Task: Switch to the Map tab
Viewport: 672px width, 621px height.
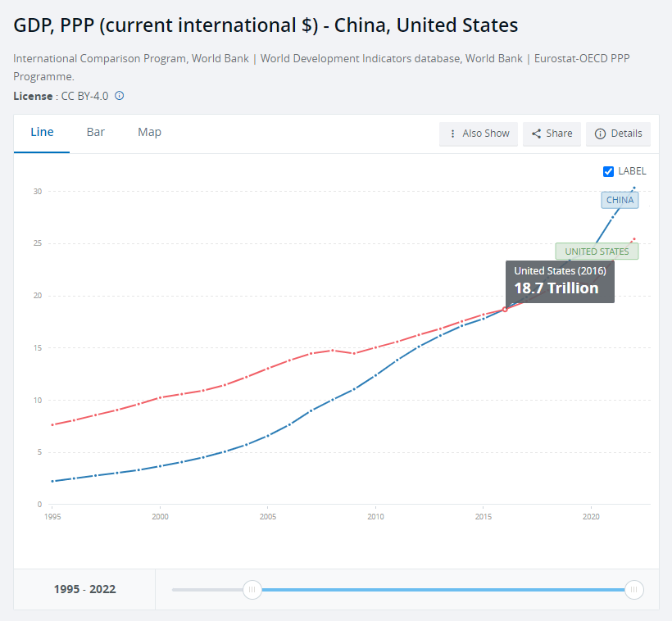Action: (x=149, y=132)
